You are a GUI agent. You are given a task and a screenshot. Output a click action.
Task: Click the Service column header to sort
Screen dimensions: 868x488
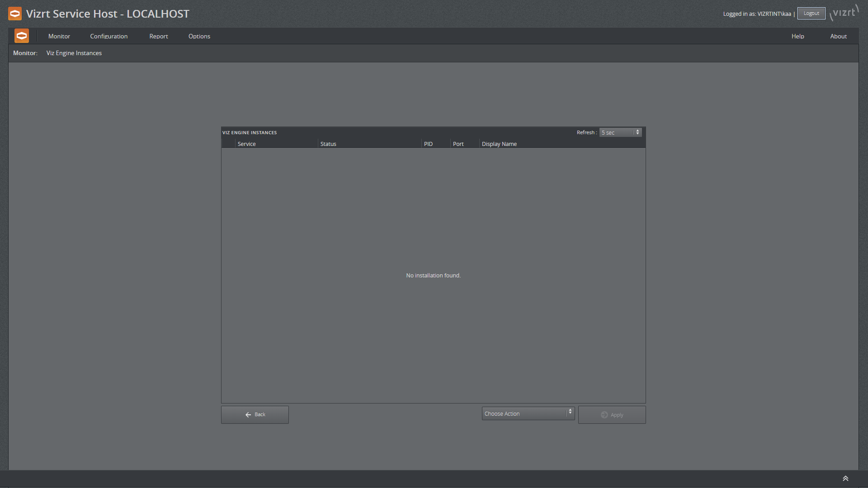(246, 144)
